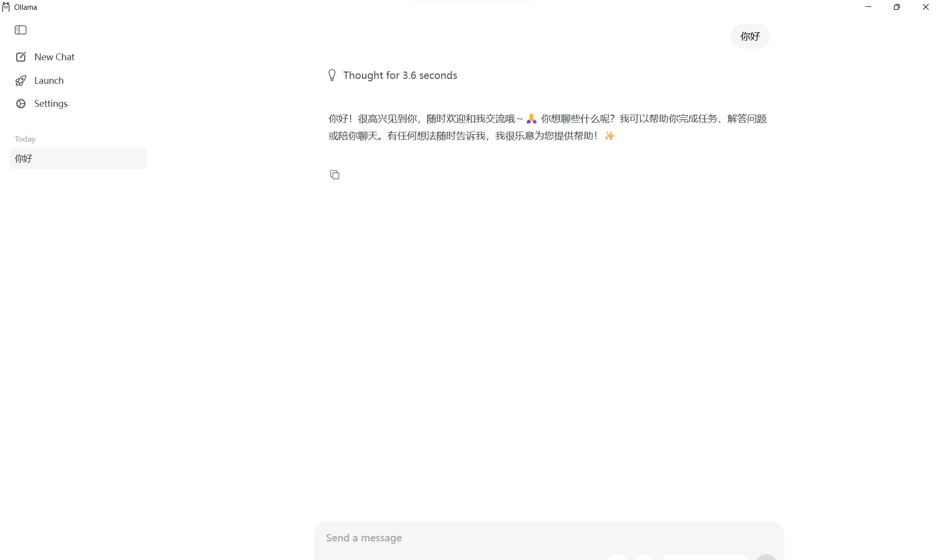Open Settings from the sidebar
This screenshot has height=560, width=941.
(x=42, y=103)
